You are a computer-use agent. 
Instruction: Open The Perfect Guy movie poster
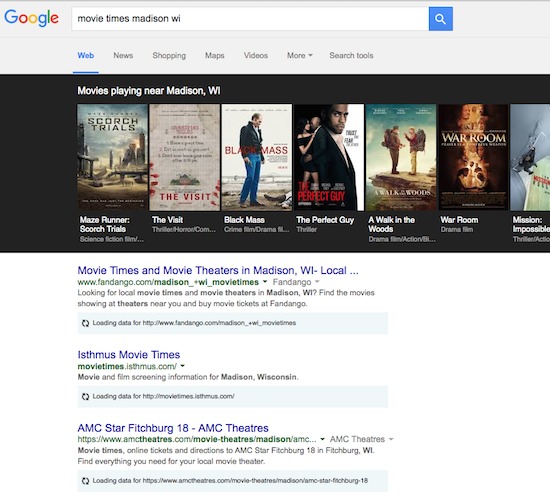329,157
